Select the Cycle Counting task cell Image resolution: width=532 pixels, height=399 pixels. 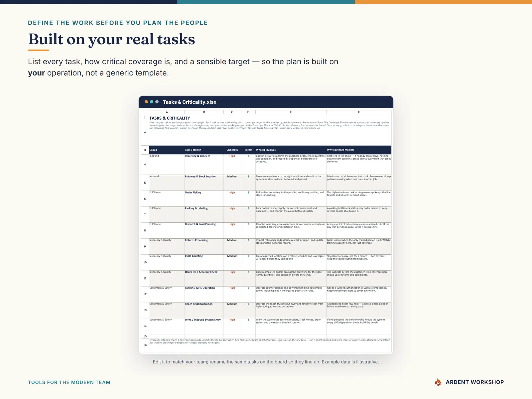point(204,262)
